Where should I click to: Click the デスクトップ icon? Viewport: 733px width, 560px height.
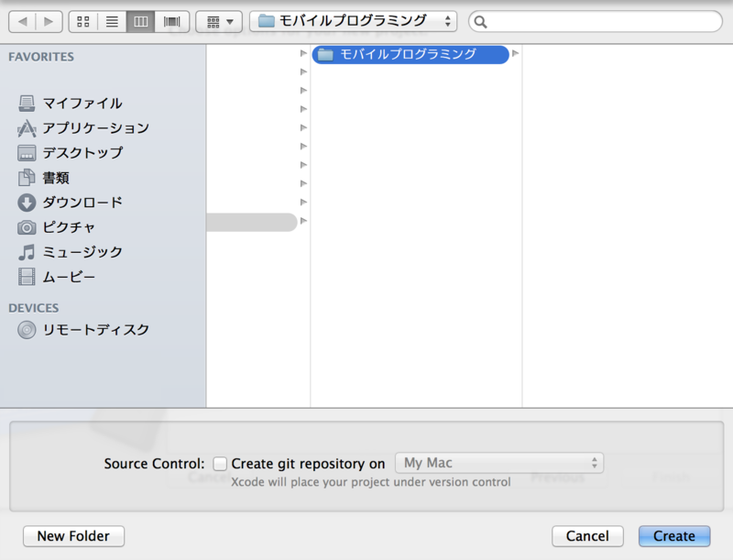(27, 153)
